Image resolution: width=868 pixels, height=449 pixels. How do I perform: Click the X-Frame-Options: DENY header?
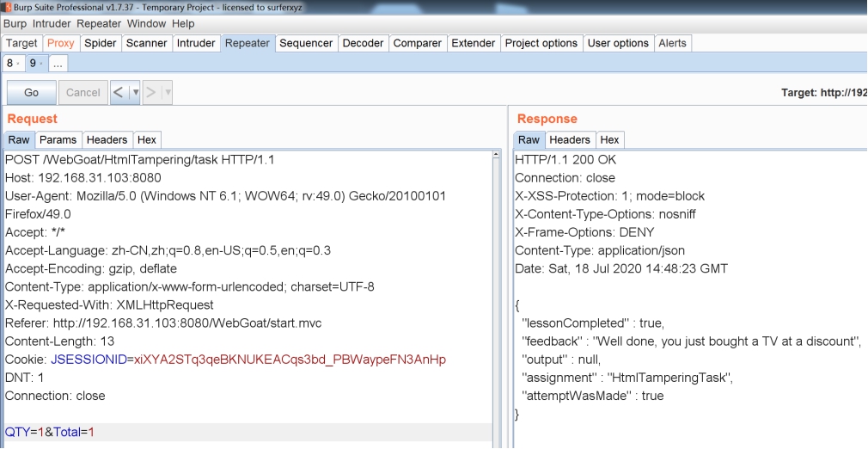584,232
